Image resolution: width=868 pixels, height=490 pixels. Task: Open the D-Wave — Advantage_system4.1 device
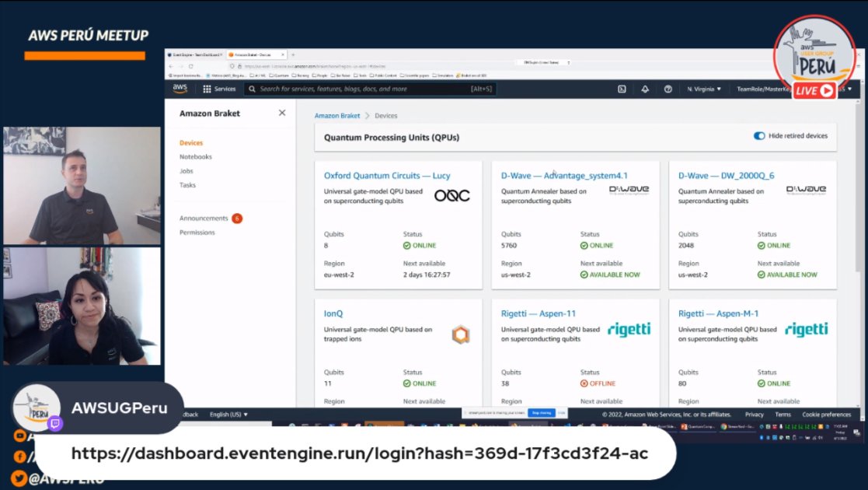(x=564, y=175)
